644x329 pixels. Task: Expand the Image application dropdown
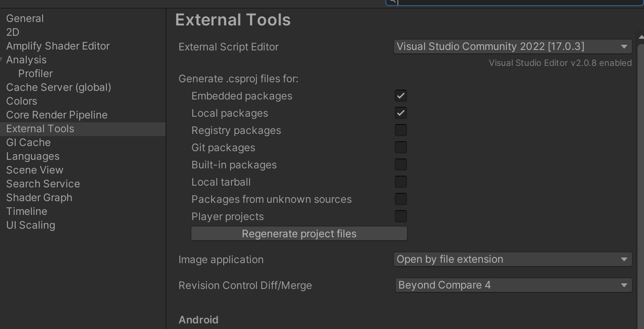tap(513, 259)
